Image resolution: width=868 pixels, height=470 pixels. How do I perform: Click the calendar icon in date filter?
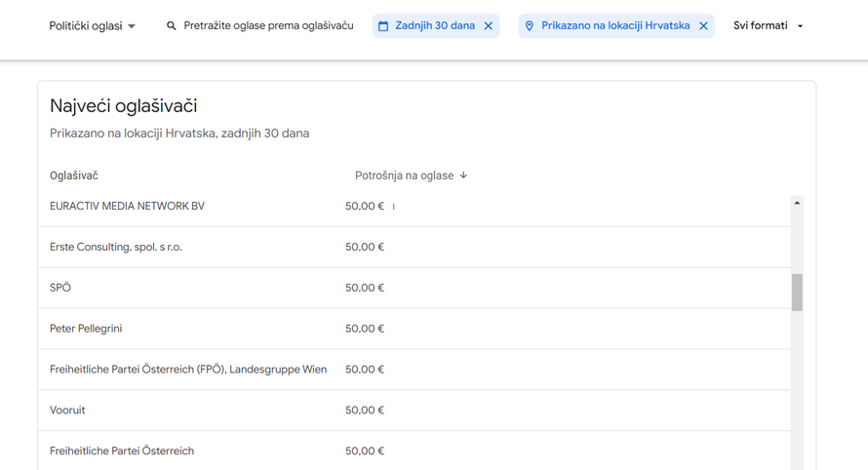383,26
